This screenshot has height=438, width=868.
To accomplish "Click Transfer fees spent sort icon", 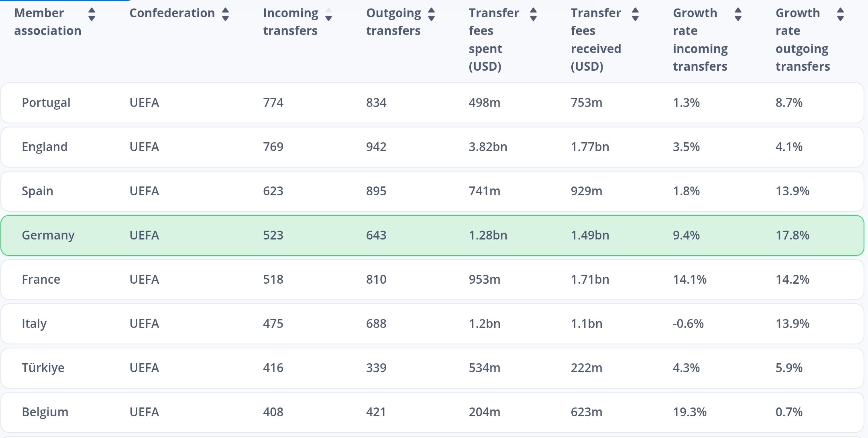I will [533, 14].
